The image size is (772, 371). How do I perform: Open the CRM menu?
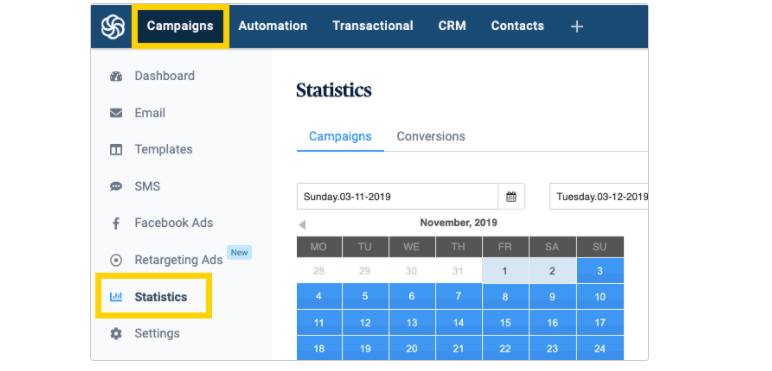coord(452,26)
